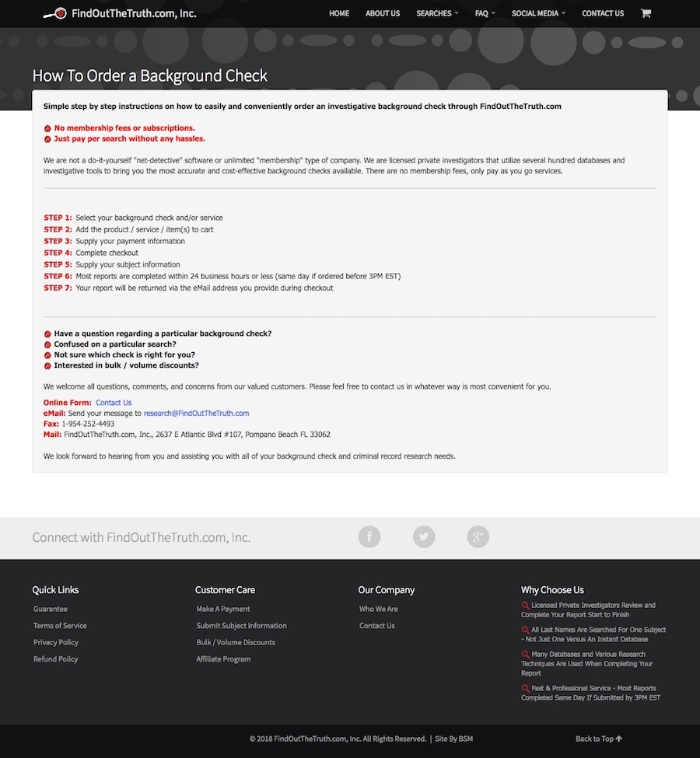Click Connect with FindOutTheTruth.com, Inc. text
The image size is (700, 758).
point(142,537)
